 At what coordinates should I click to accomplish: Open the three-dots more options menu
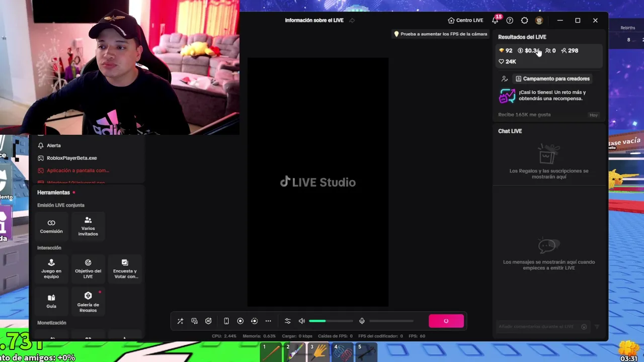(268, 321)
